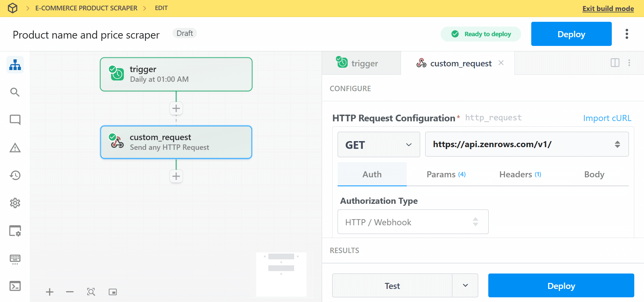Viewport: 644px width, 302px height.
Task: Toggle the minimap display icon
Action: coord(113,292)
